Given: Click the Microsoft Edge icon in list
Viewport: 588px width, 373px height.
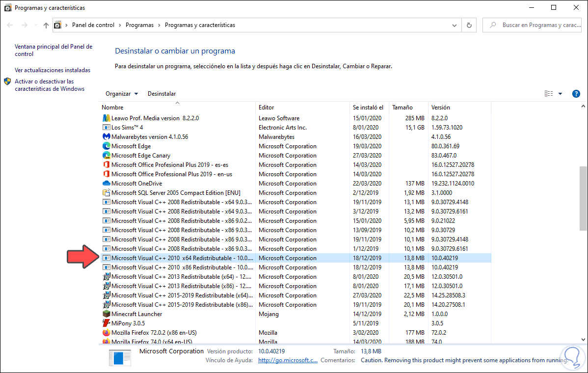Looking at the screenshot, I should (x=107, y=146).
